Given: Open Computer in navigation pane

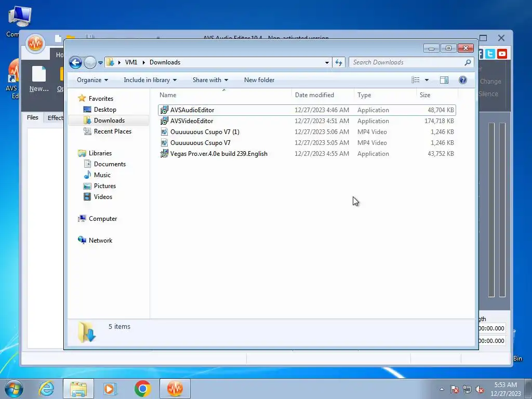Looking at the screenshot, I should (103, 219).
